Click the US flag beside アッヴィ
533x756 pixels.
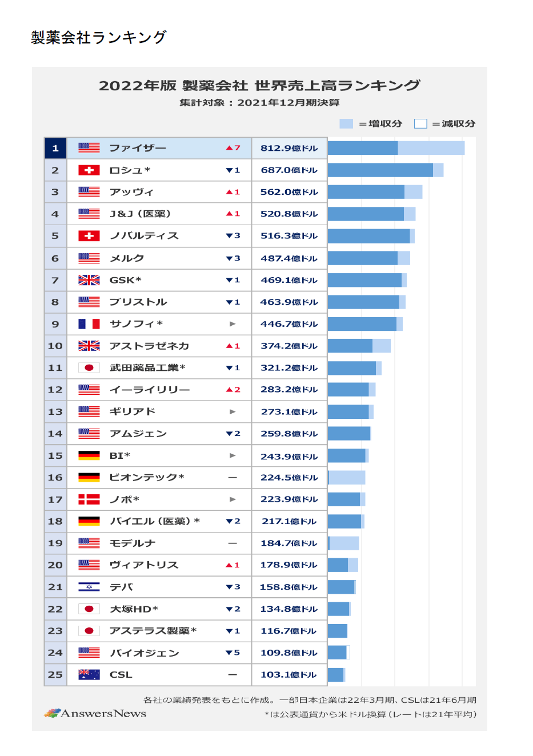tap(89, 192)
